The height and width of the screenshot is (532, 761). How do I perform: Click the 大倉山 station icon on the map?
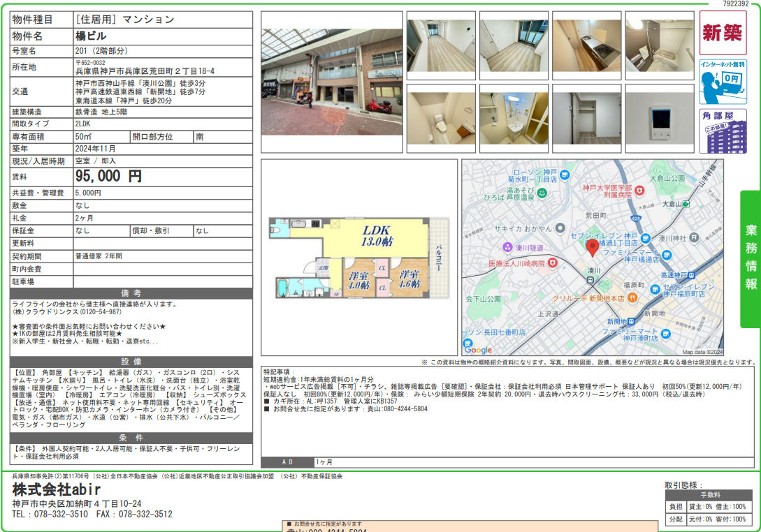[x=686, y=204]
